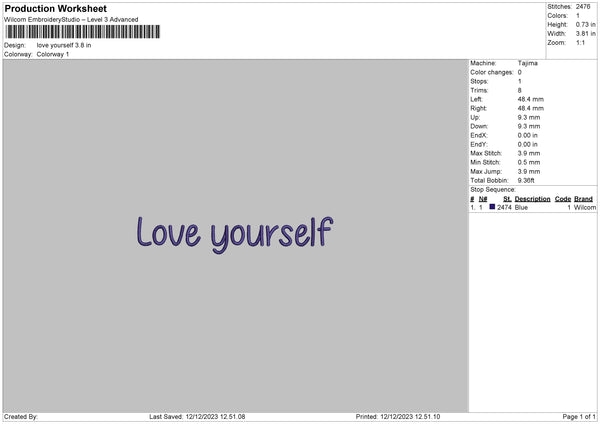
Task: Click the barcode graphic in the header
Action: pos(83,32)
